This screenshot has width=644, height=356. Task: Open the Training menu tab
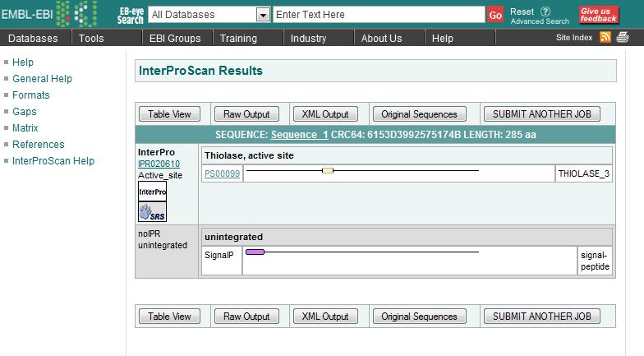[239, 39]
